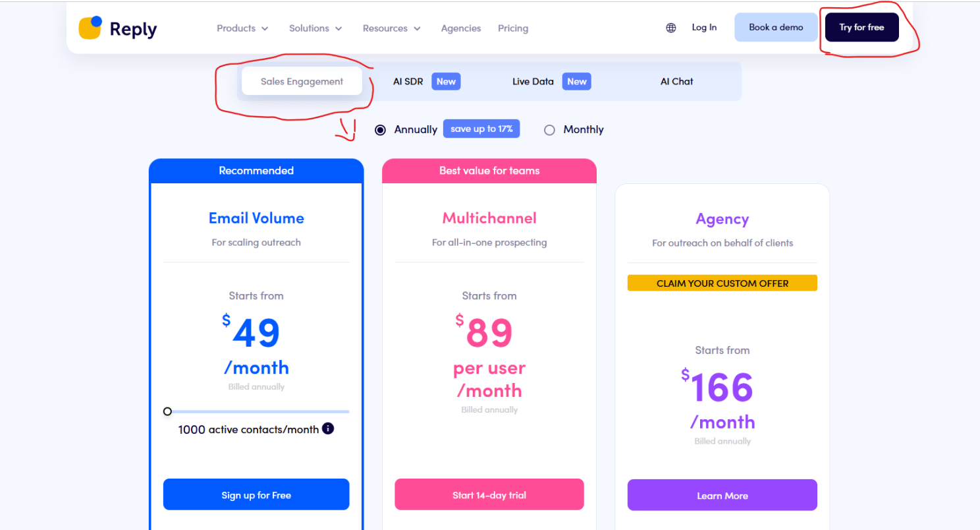980x530 pixels.
Task: Select the Monthly billing radio button
Action: point(549,130)
